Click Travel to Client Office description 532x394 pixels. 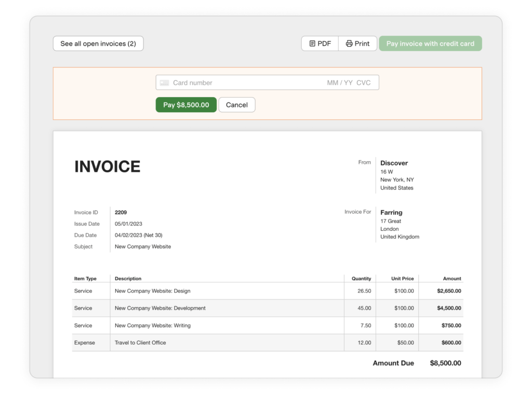pyautogui.click(x=140, y=343)
